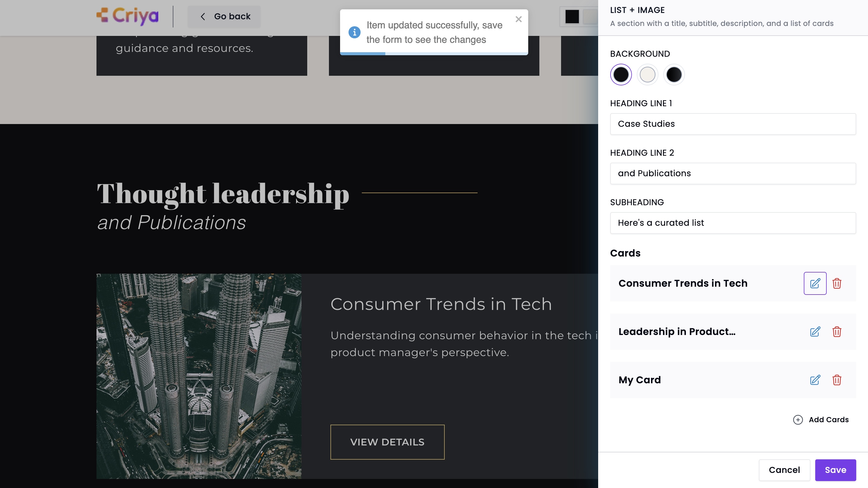Edit the Leadership in Product card
Screen dimensions: 868x488
815,331
